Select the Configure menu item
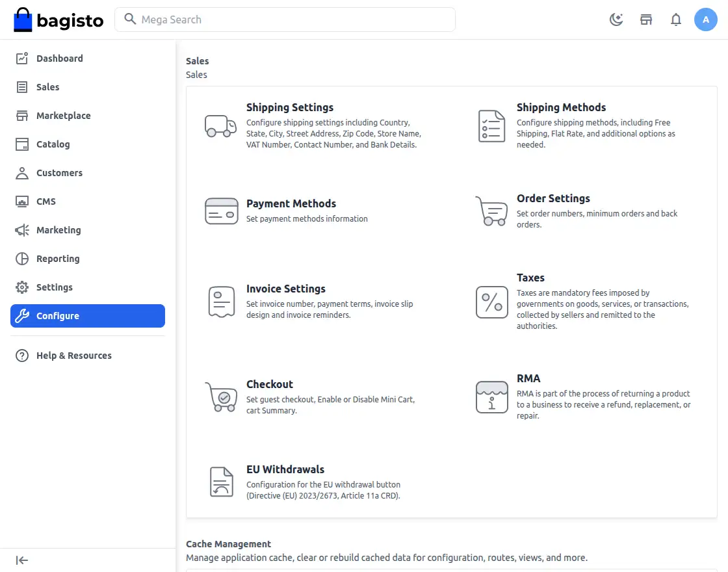This screenshot has width=728, height=572. (88, 316)
